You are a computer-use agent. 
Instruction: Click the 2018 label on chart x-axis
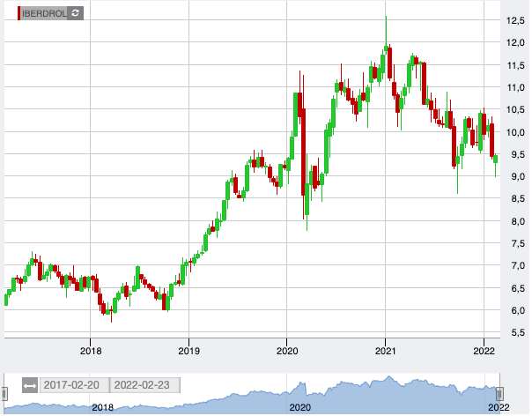(91, 351)
